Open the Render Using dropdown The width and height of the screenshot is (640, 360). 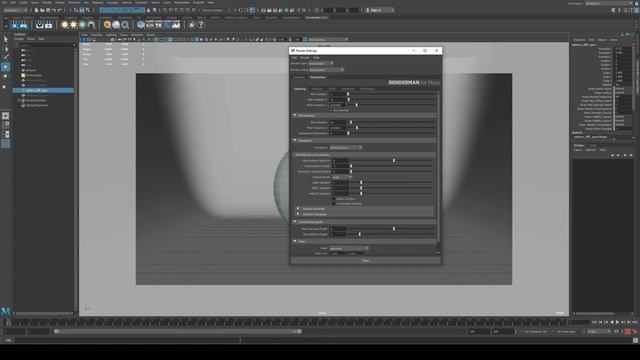(x=326, y=70)
